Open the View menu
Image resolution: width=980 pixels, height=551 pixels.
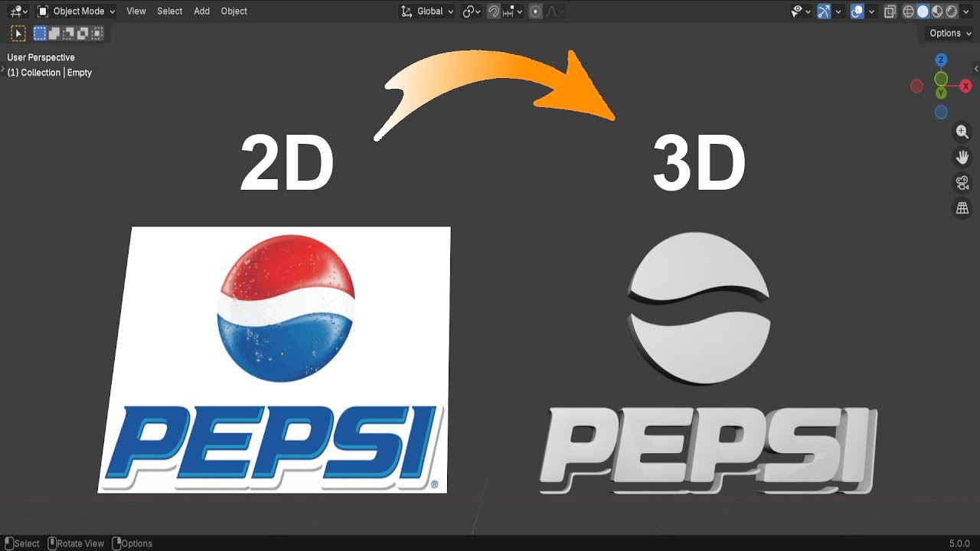click(x=136, y=11)
